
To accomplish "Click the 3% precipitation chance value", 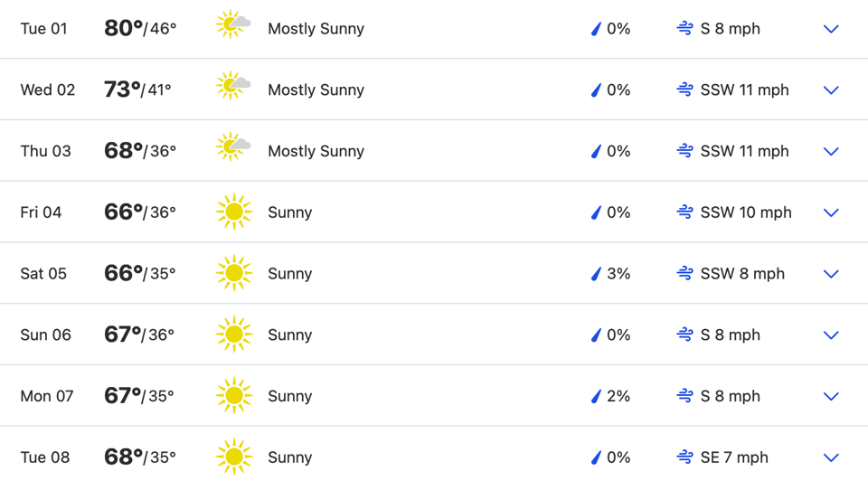I will pos(619,274).
